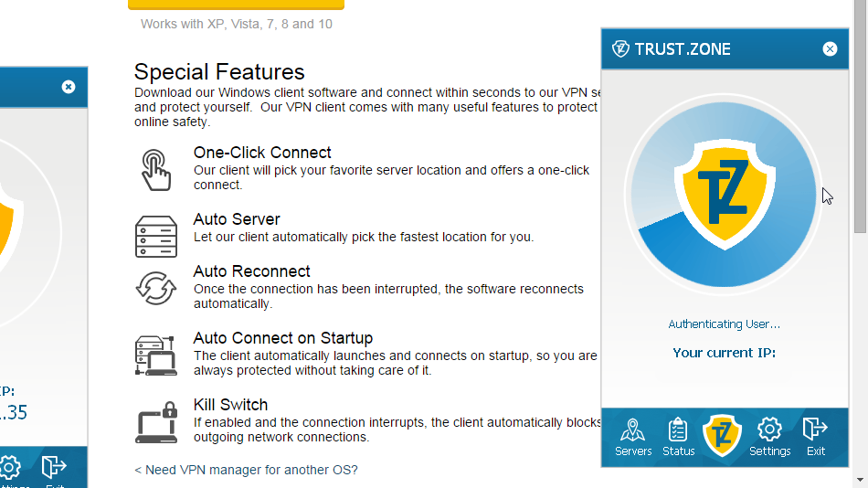Open 'Need VPN manager for another OS?' link
The width and height of the screenshot is (868, 488).
246,470
